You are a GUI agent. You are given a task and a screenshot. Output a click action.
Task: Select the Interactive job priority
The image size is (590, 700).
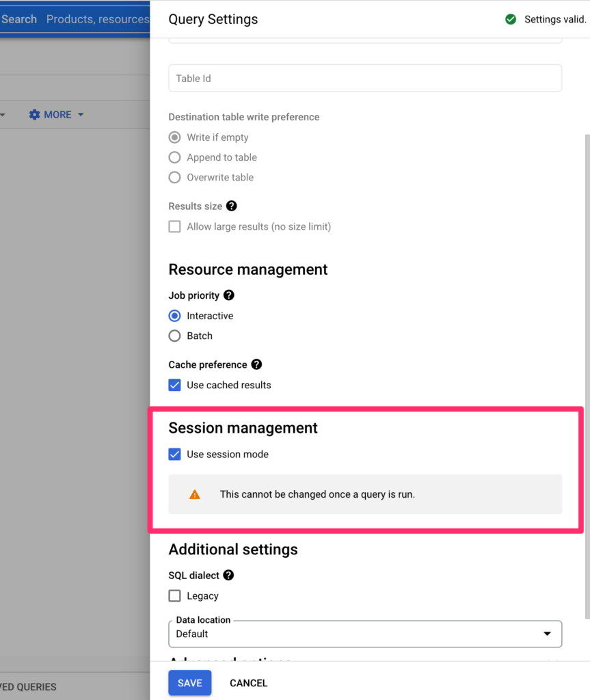click(x=175, y=316)
